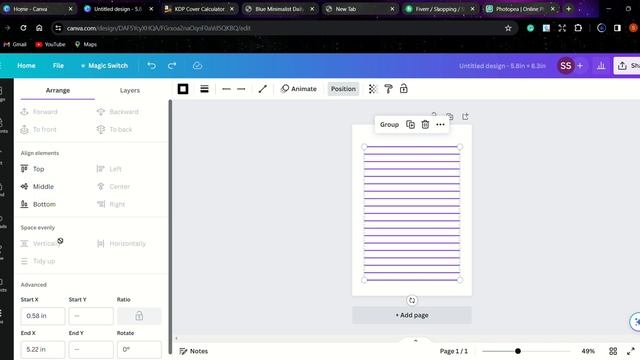Click the trash delete icon

[425, 124]
